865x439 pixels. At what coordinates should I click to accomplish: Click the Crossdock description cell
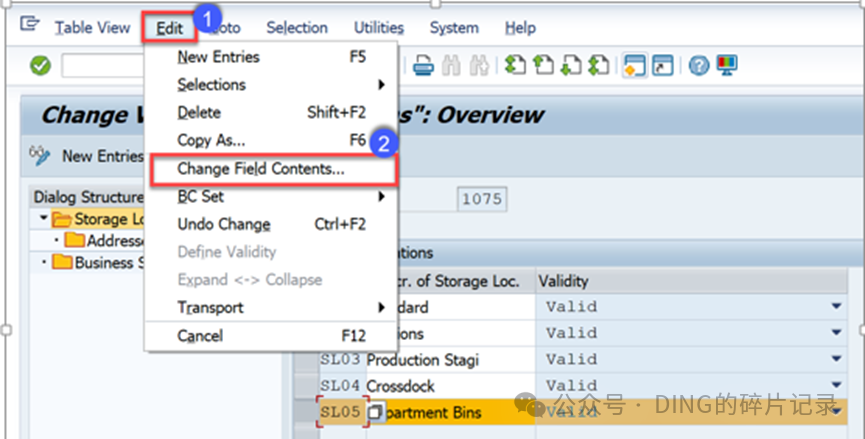[x=450, y=386]
